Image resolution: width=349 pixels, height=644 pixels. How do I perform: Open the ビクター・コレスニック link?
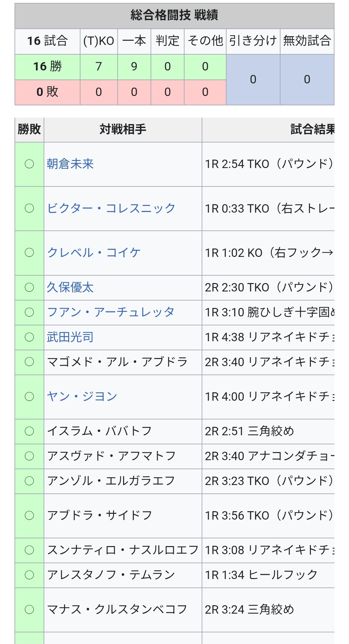point(111,208)
